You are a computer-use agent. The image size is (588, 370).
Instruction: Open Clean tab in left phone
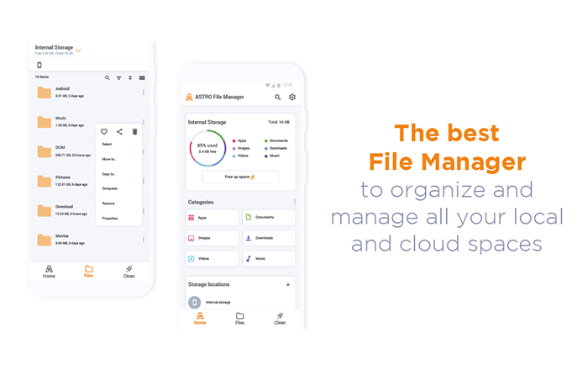click(129, 272)
